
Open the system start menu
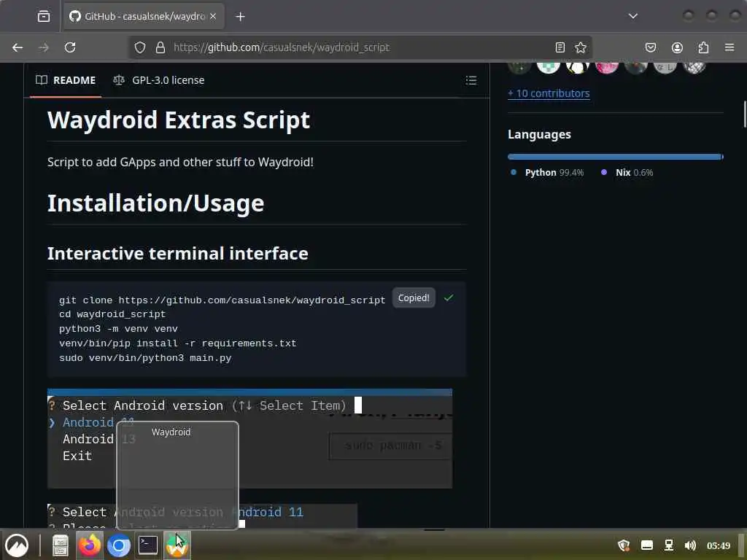(17, 545)
